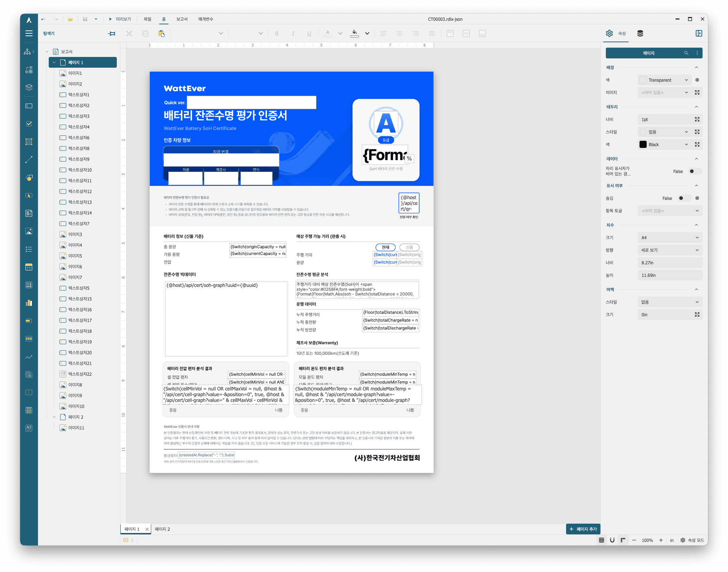Open the report explorer tree panel icon
Screen dimensions: 728x572
point(28,52)
